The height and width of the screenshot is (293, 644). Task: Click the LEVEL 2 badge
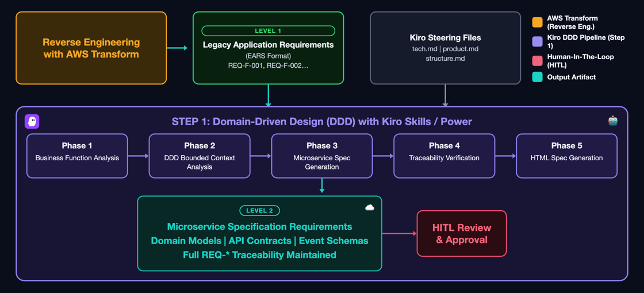coord(259,211)
